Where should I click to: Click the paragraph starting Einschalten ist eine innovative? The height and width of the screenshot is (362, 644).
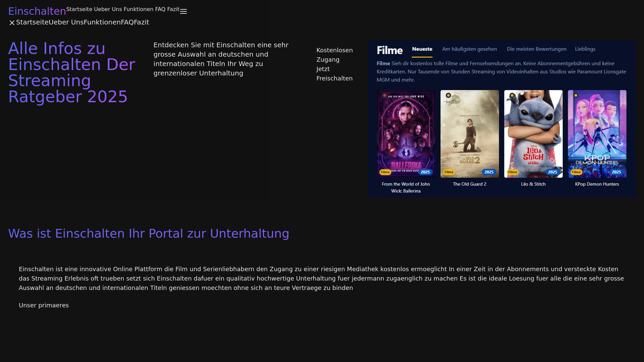point(322,279)
